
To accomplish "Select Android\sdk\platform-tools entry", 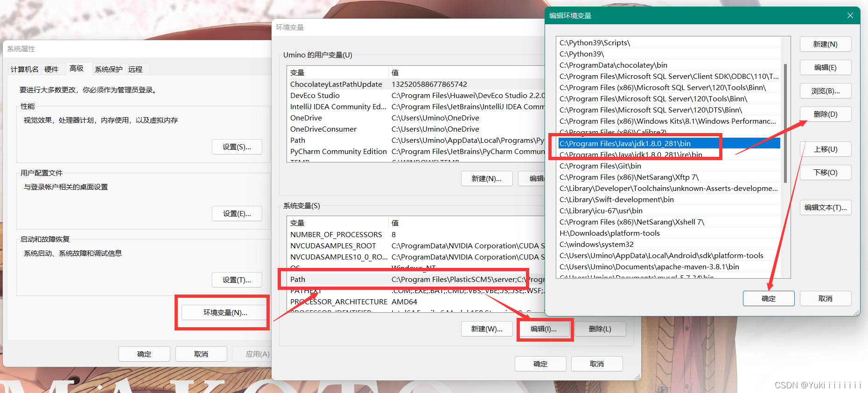I will click(669, 255).
